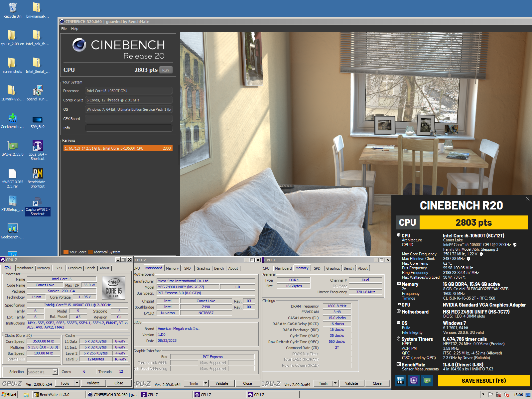Open the File menu in Cinebench
The width and height of the screenshot is (532, 399).
64,29
